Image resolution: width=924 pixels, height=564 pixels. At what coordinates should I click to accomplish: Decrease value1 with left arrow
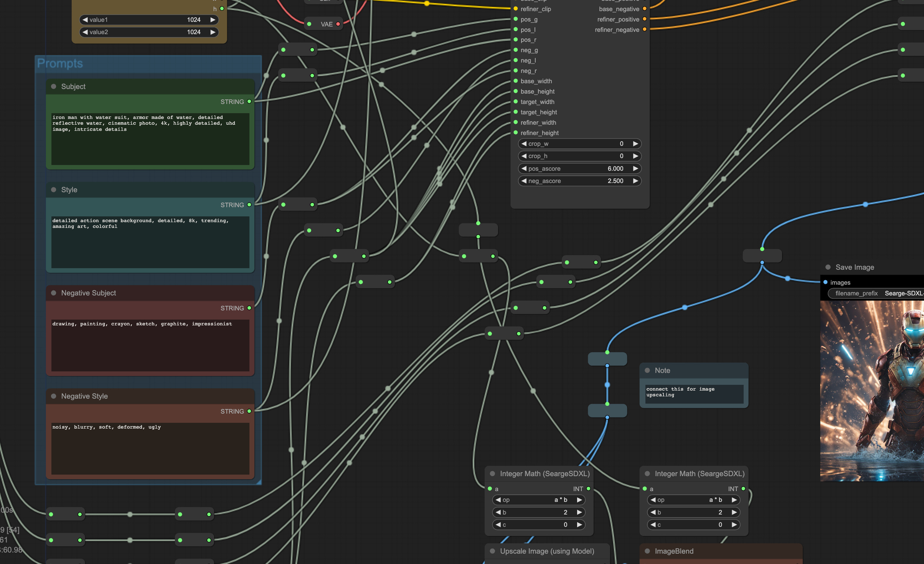(x=85, y=20)
